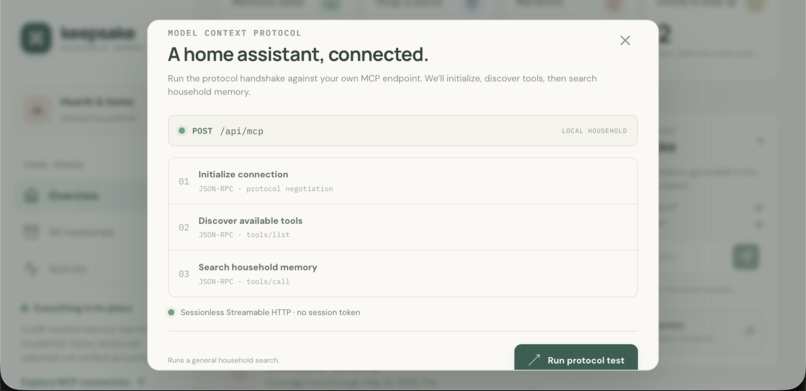Click the green status dot beside POST
The width and height of the screenshot is (806, 391).
[181, 131]
